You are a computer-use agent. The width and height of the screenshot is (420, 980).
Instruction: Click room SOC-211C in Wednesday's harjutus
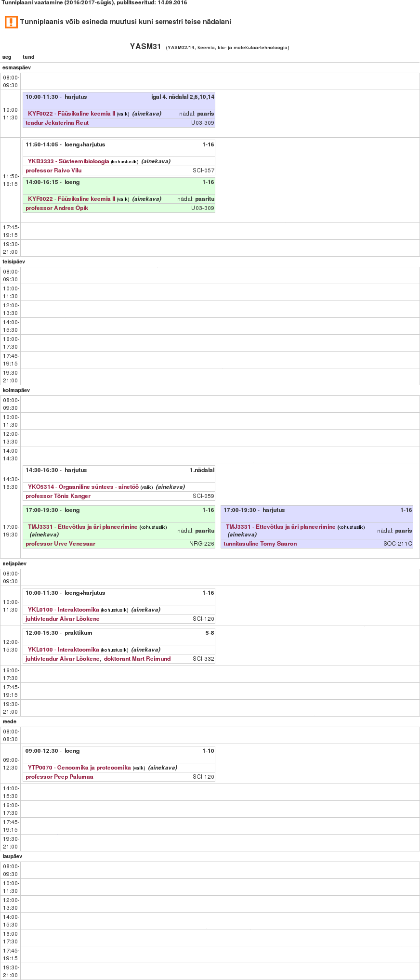coord(398,544)
